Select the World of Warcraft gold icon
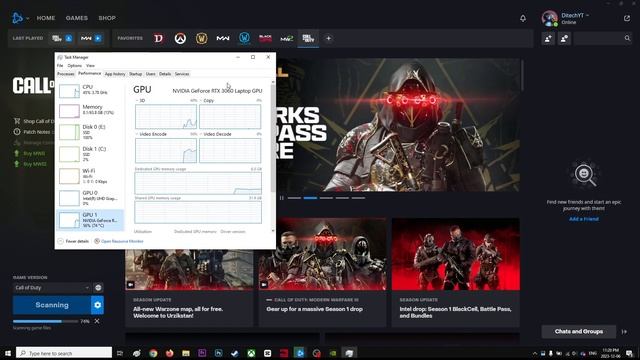Image resolution: width=640 pixels, height=360 pixels. click(x=201, y=38)
